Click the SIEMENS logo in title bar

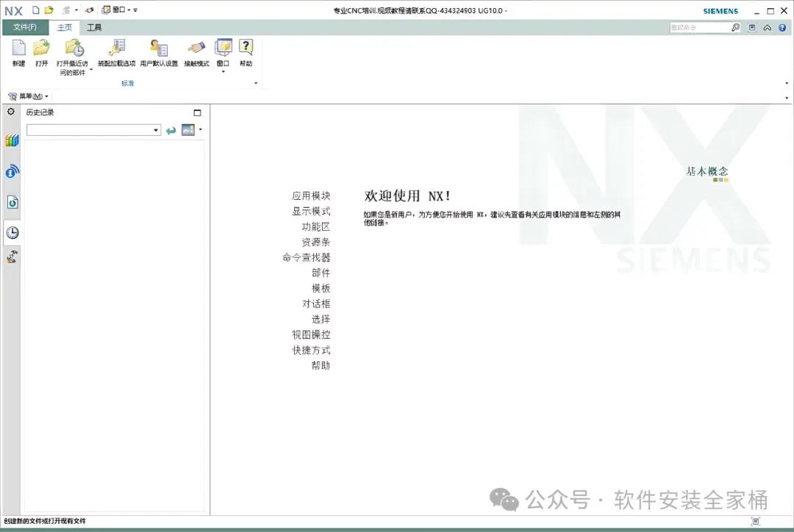(720, 10)
